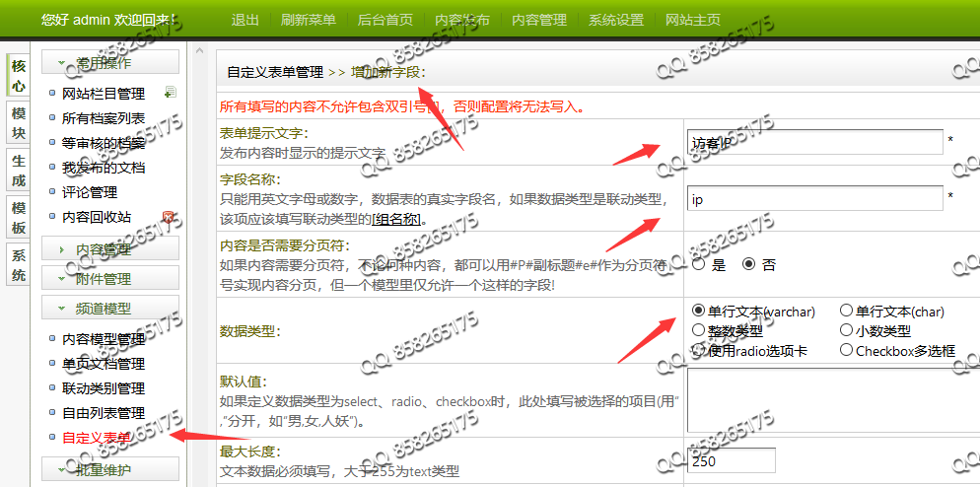
Task: Open 网站栏目管理 in the sidebar
Action: [x=104, y=94]
